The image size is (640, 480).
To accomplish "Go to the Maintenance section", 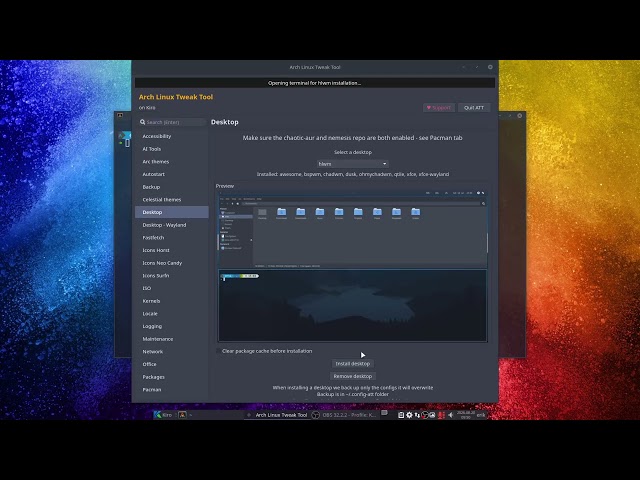I will 171,339.
